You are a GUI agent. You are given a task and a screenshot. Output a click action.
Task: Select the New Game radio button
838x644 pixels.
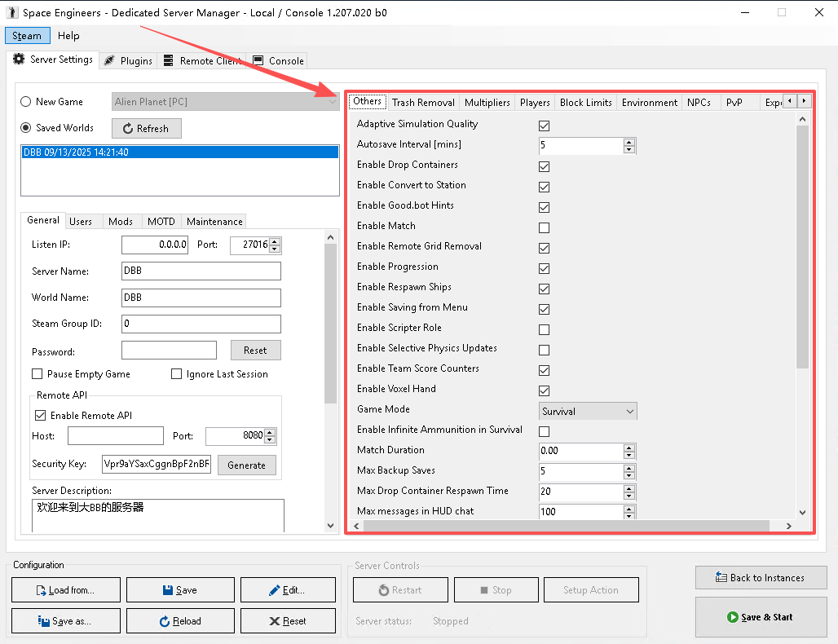pyautogui.click(x=26, y=102)
